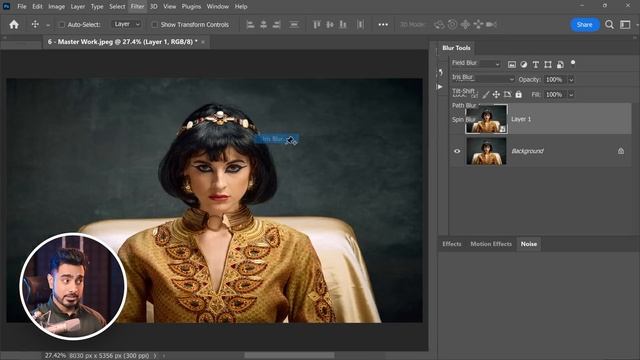Enable the Auto-Select checkbox
Image resolution: width=640 pixels, height=360 pixels.
click(62, 24)
